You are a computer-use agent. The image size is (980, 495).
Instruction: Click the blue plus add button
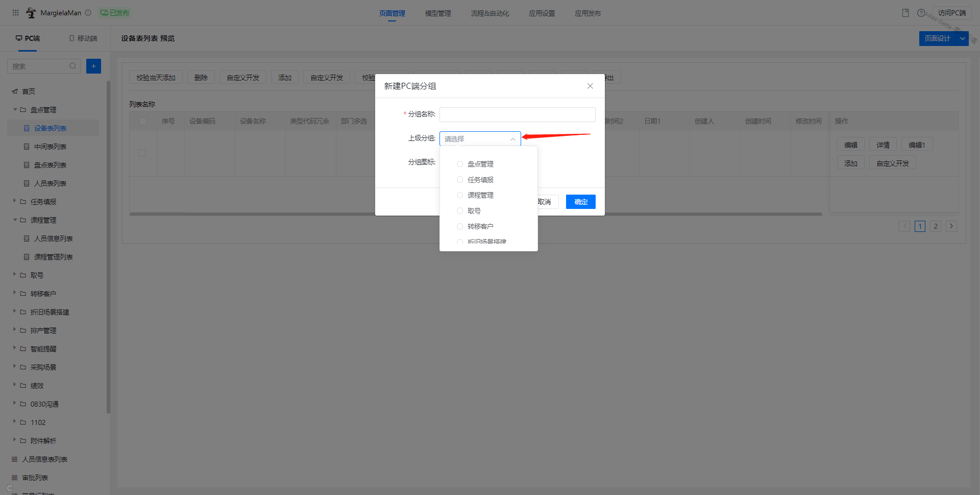coord(93,66)
